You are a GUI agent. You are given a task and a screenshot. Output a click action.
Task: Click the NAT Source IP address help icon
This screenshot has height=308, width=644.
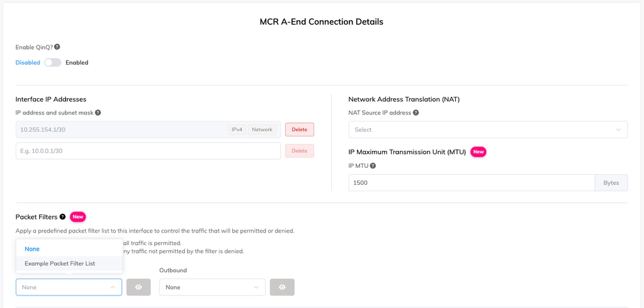point(415,113)
